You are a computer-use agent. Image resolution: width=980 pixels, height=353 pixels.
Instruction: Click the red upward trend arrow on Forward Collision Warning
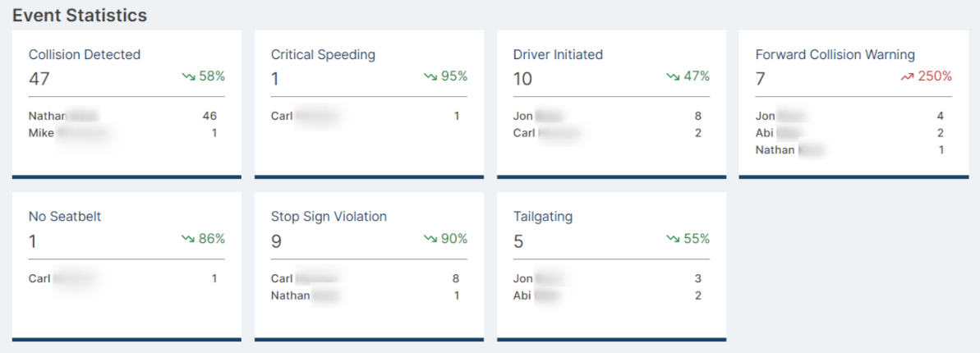click(908, 77)
